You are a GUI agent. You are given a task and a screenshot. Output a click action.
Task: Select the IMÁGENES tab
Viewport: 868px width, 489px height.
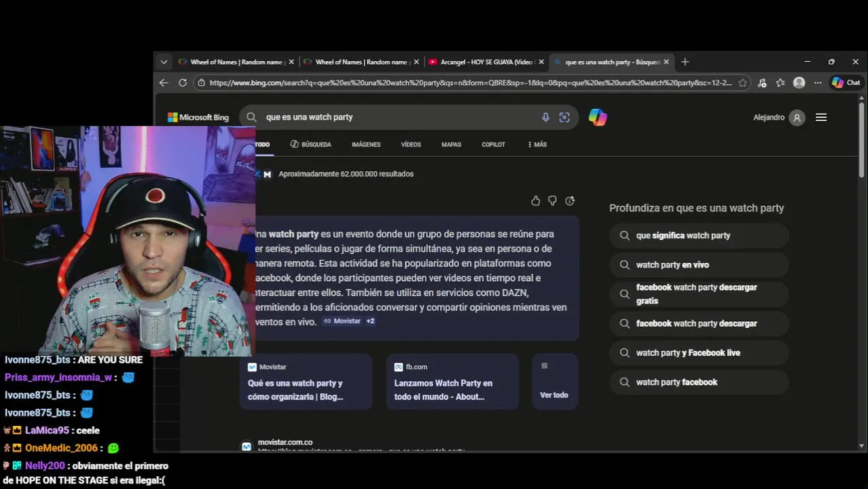coord(366,145)
